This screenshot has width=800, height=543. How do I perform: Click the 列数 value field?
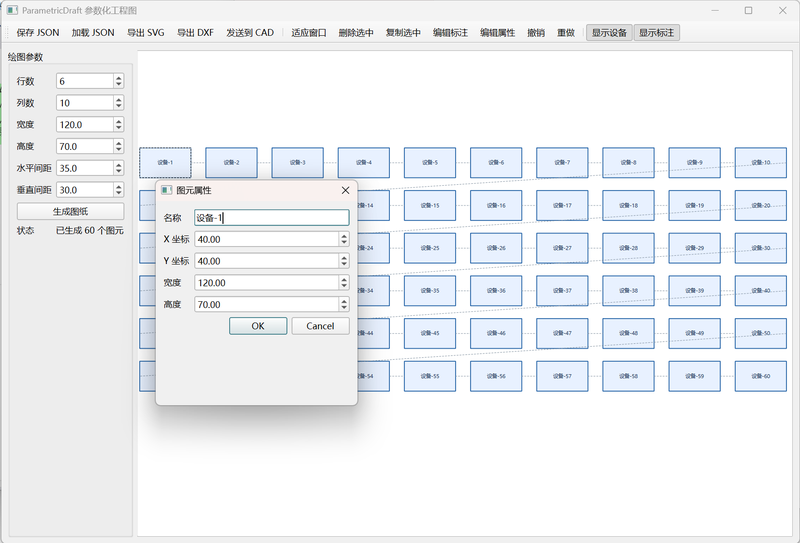[84, 103]
